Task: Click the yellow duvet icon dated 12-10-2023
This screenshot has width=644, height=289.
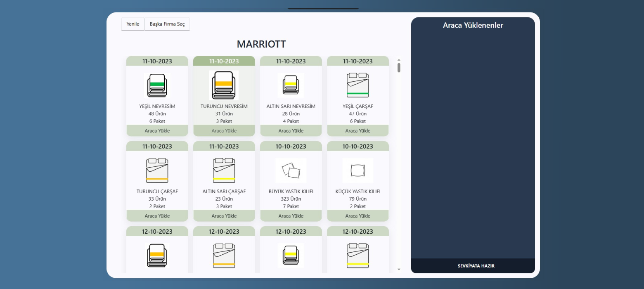Action: pyautogui.click(x=291, y=256)
